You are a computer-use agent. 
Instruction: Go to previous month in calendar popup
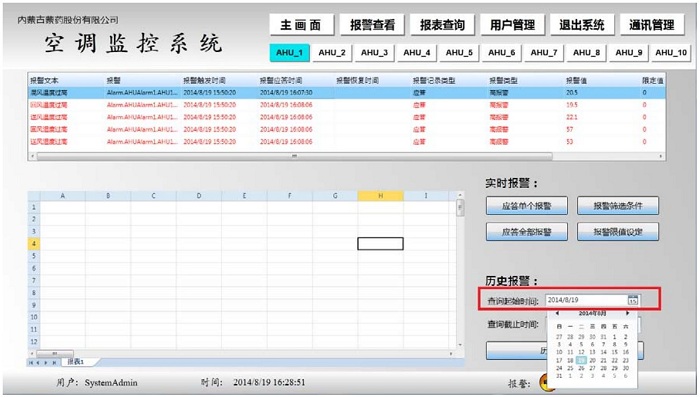coord(557,313)
